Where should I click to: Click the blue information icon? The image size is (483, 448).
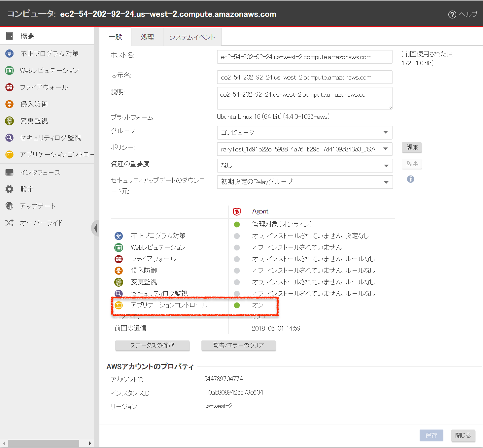coord(410,179)
